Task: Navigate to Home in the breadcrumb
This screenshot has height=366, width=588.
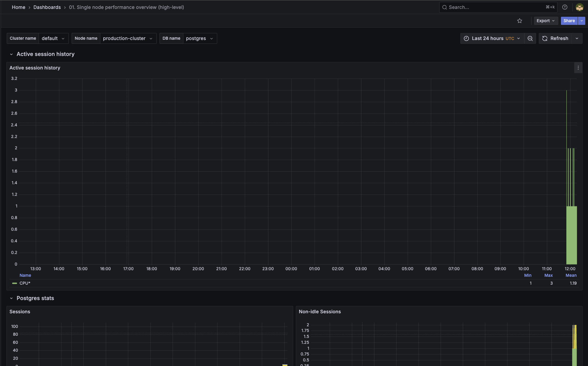Action: pyautogui.click(x=18, y=7)
